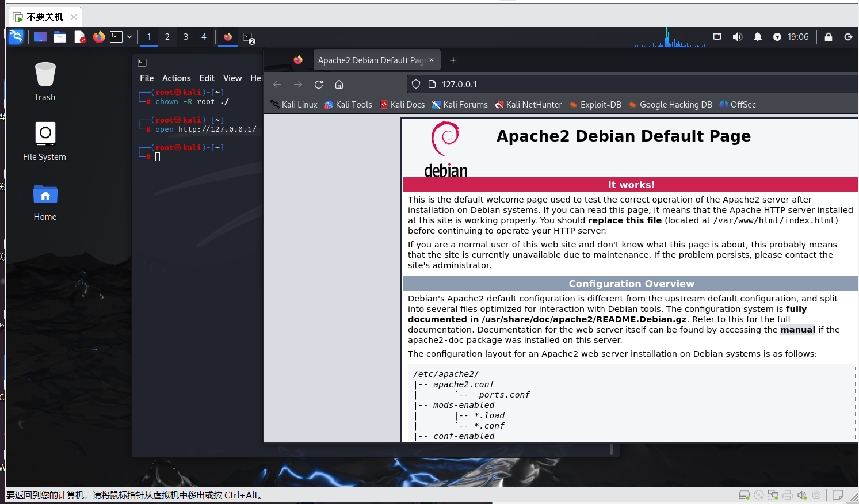Launch Firefox from the top panel

click(x=99, y=37)
